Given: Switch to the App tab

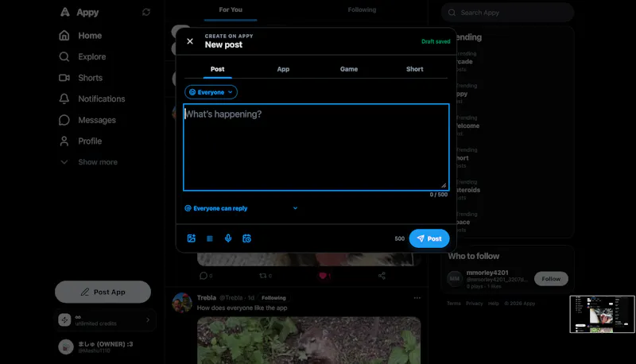Looking at the screenshot, I should click(283, 69).
